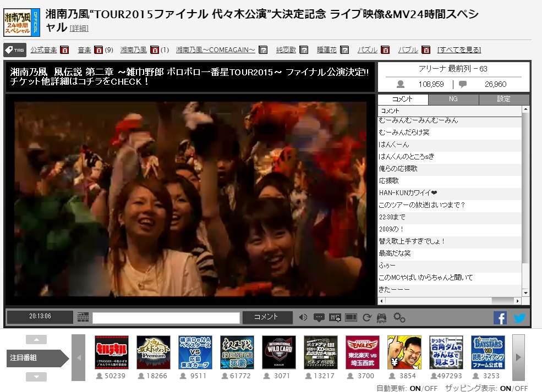Open the 設定 tab in comment panel
The width and height of the screenshot is (542, 392).
click(x=503, y=100)
